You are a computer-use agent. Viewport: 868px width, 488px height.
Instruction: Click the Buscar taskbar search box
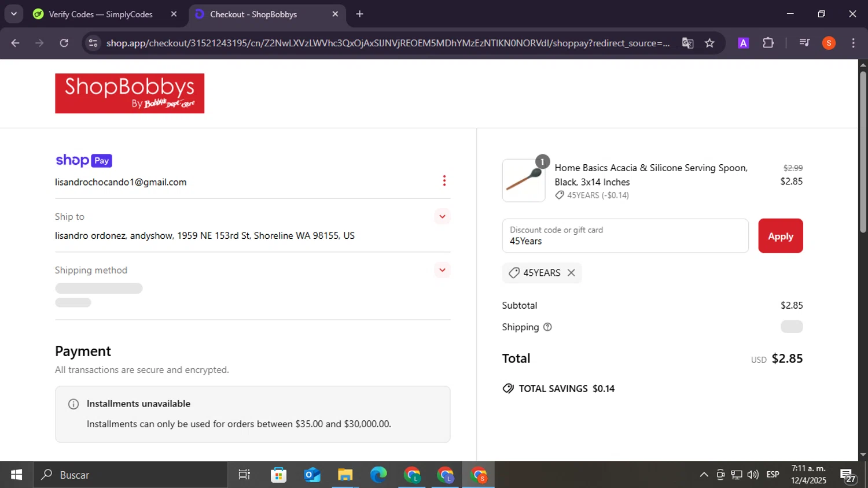[130, 475]
